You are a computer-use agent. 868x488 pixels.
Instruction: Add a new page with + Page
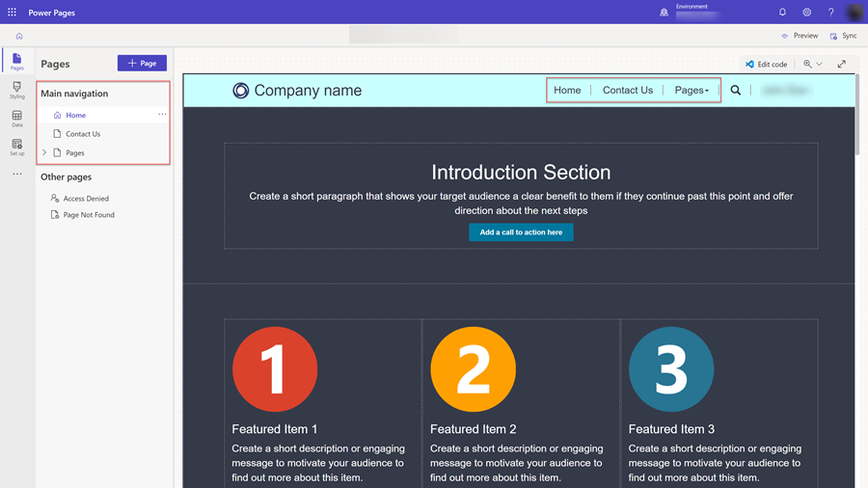142,63
